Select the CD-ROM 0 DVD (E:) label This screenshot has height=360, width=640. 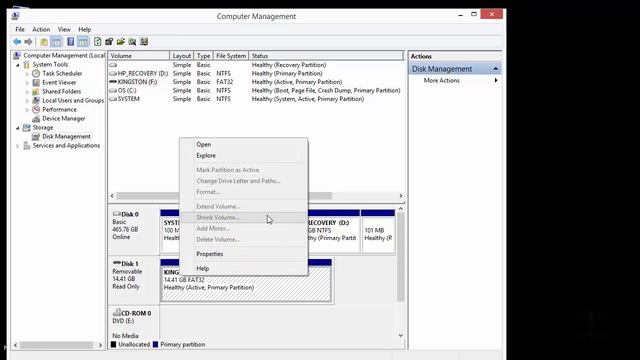click(133, 324)
